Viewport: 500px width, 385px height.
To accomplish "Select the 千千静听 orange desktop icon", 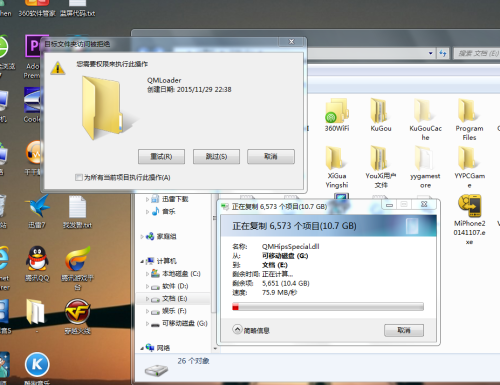I will 34,158.
